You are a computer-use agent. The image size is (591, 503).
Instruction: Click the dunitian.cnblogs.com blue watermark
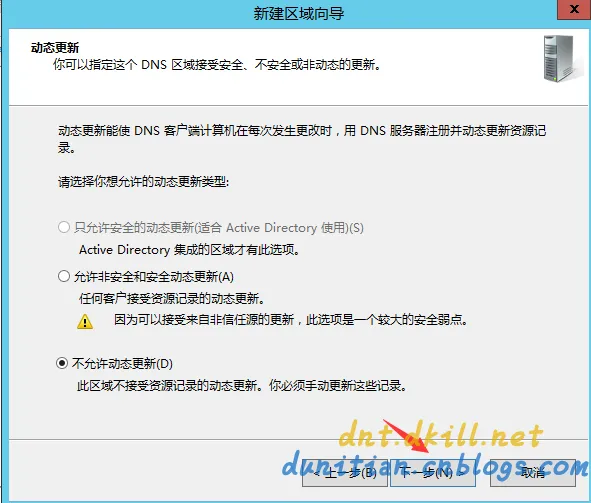point(435,465)
